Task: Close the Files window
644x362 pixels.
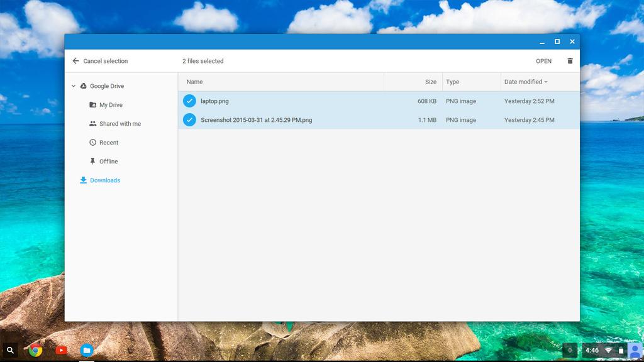Action: [x=572, y=41]
